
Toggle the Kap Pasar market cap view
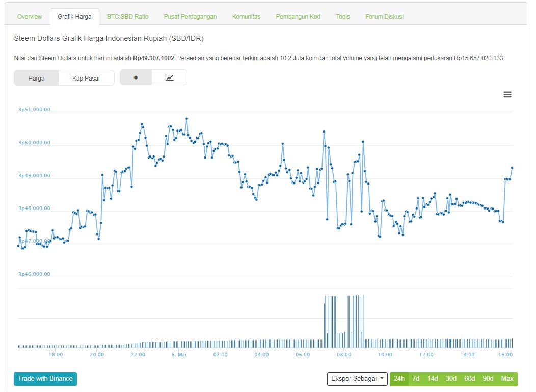86,78
